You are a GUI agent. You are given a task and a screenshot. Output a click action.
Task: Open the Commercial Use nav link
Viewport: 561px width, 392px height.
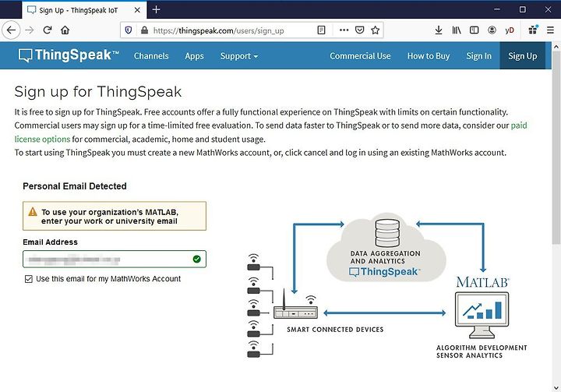coord(360,56)
